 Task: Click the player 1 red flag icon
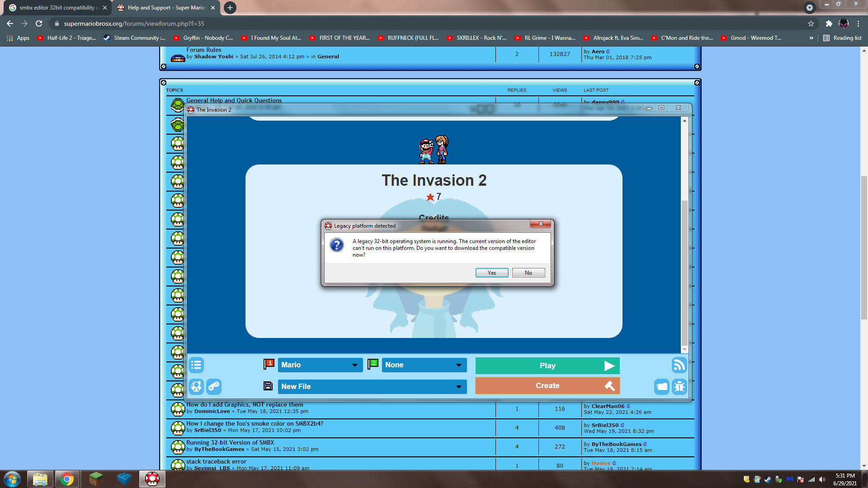pyautogui.click(x=269, y=364)
